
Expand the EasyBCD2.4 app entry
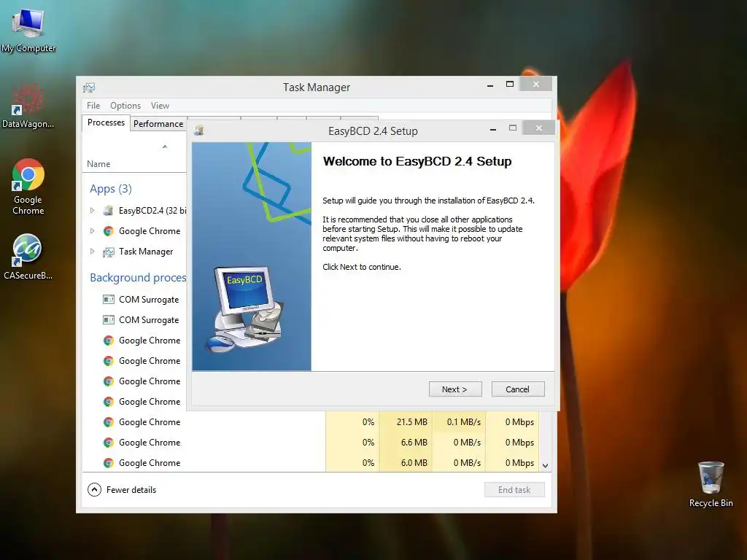(x=93, y=210)
